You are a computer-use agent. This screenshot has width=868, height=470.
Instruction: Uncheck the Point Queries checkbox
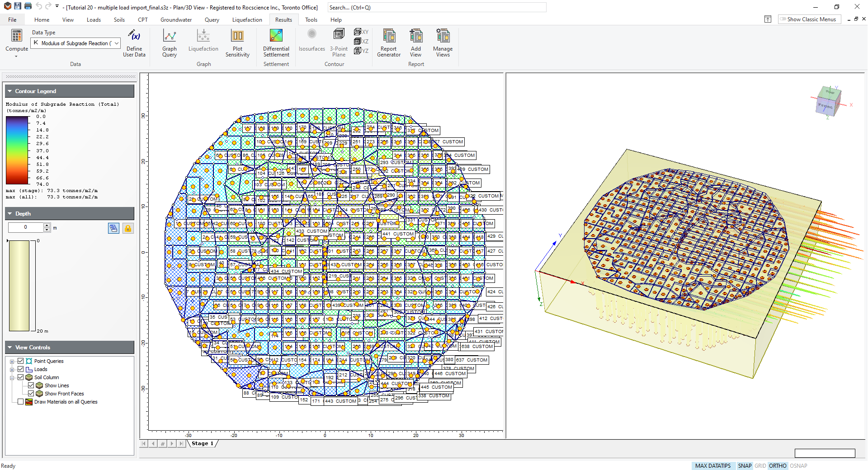[x=21, y=361]
